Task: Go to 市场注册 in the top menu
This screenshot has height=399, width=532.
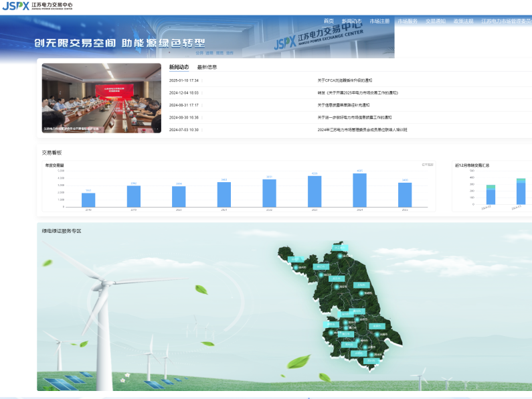Action: click(379, 21)
